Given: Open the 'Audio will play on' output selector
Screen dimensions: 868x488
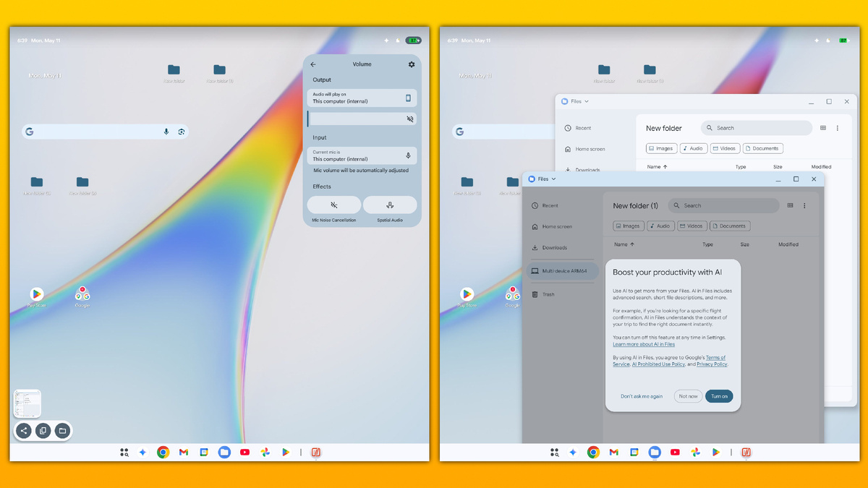Looking at the screenshot, I should pos(362,98).
